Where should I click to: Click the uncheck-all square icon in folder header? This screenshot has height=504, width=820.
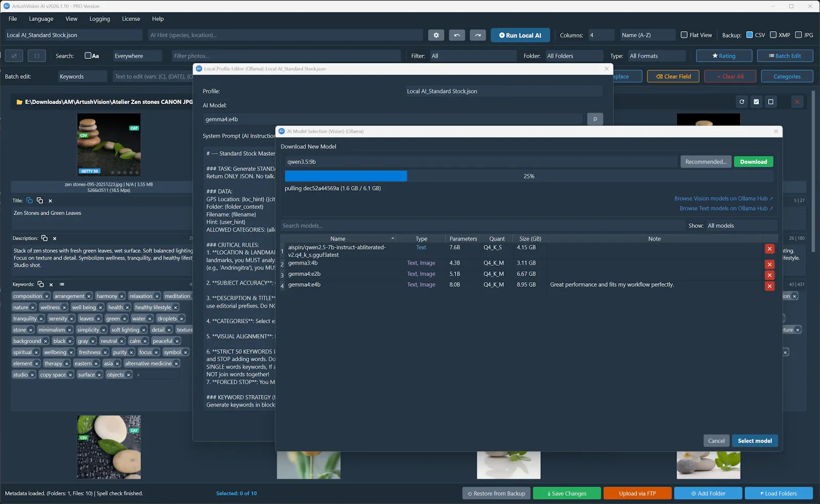[771, 102]
